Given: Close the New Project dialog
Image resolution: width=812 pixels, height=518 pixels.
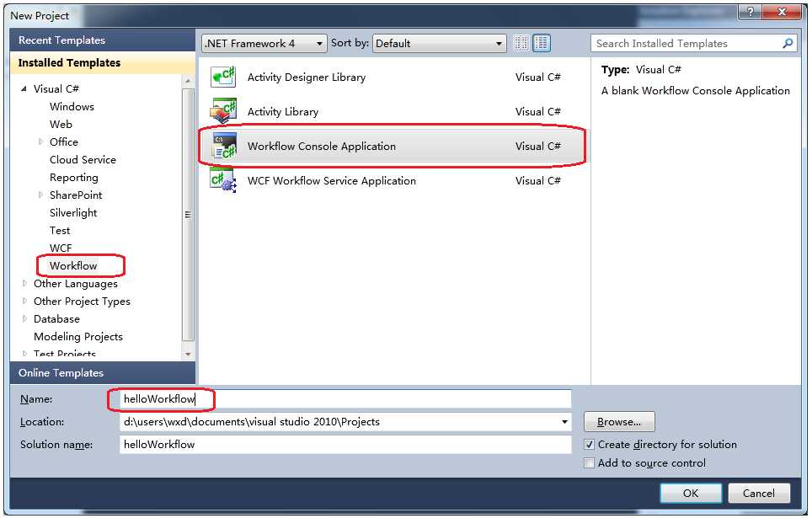Looking at the screenshot, I should click(x=783, y=13).
